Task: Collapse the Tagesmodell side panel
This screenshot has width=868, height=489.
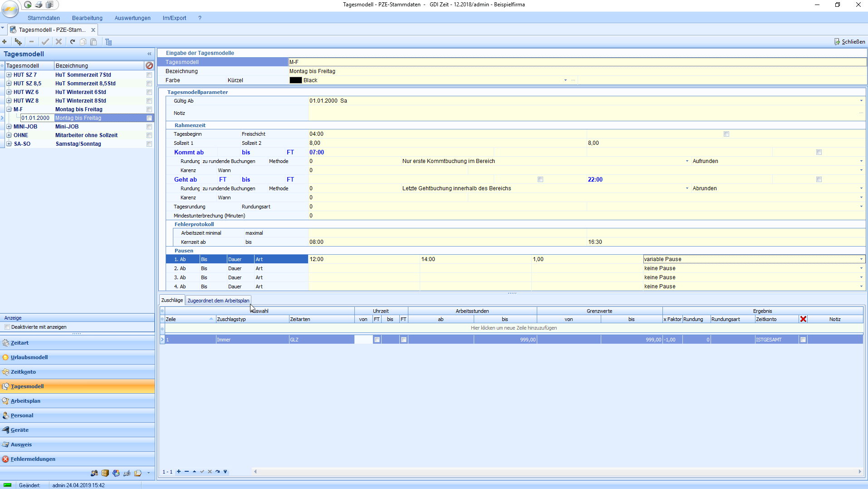Action: (x=149, y=54)
